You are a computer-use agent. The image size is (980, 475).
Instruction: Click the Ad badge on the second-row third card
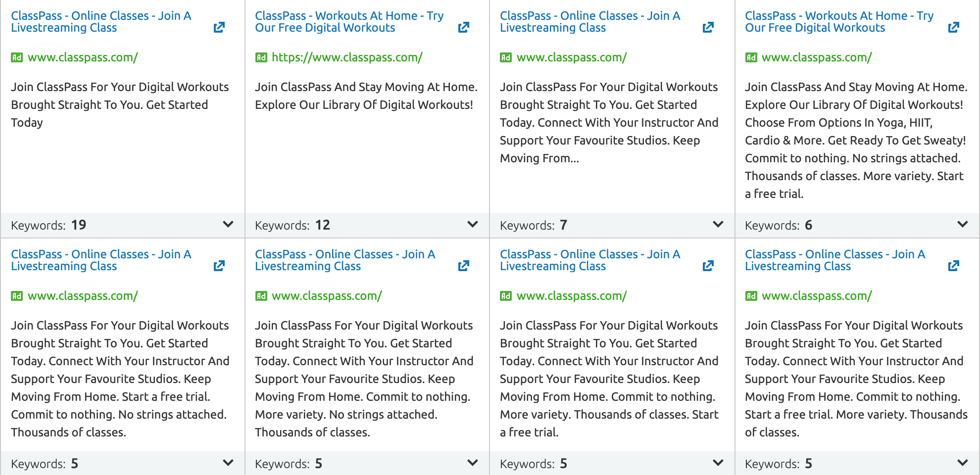pyautogui.click(x=505, y=296)
